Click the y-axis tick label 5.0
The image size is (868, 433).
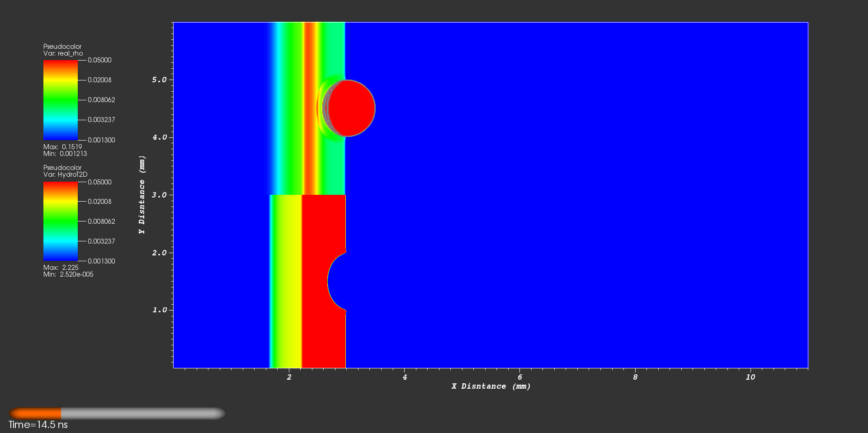[159, 80]
